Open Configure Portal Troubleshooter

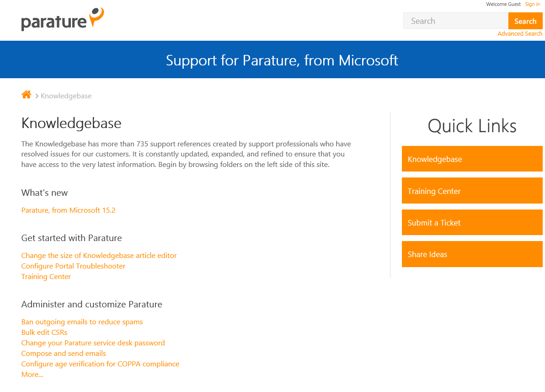[73, 266]
